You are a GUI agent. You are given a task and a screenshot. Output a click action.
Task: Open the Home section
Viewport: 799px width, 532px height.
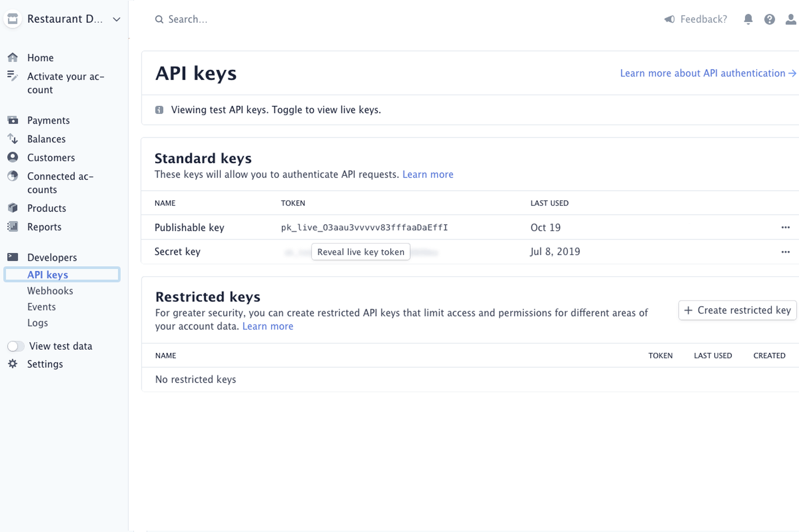40,57
